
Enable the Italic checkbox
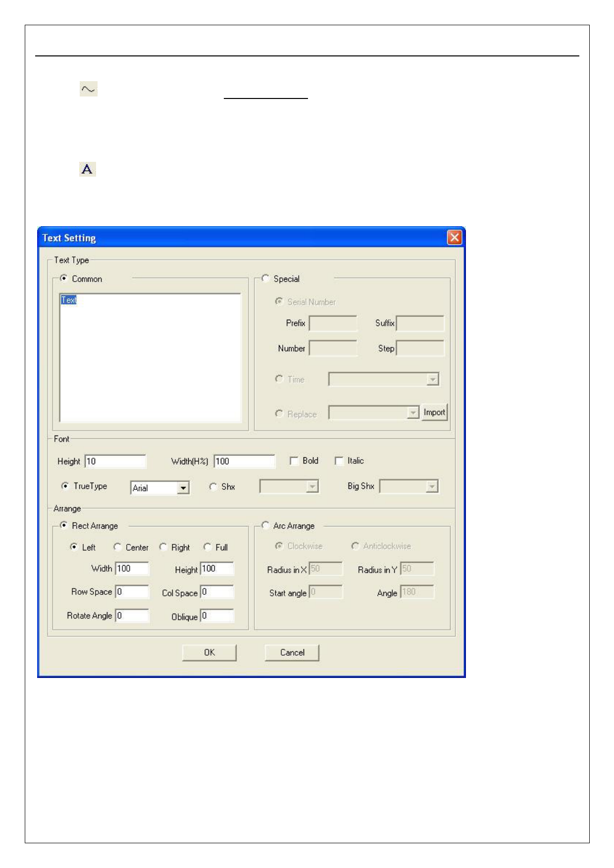[x=339, y=461]
